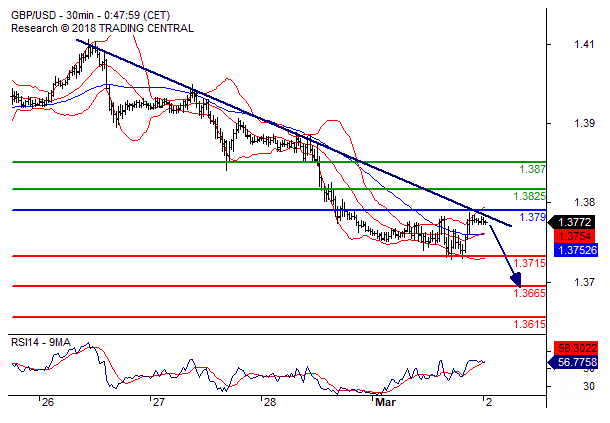Click the 1.39 price axis label
Screen dimensions: 610x423
[x=584, y=123]
